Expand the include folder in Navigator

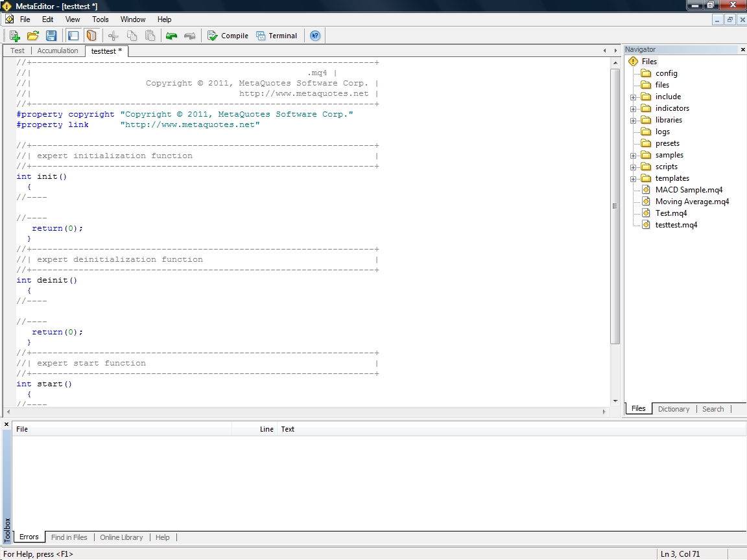coord(633,97)
